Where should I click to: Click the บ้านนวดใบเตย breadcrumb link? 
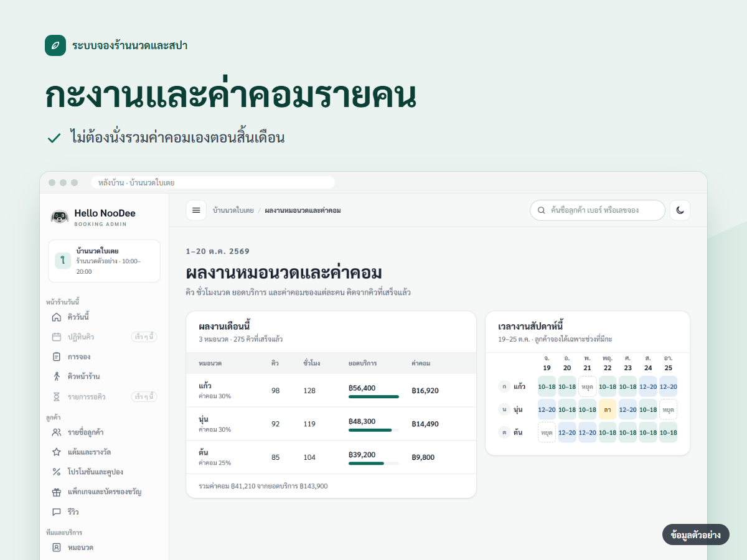(x=233, y=210)
